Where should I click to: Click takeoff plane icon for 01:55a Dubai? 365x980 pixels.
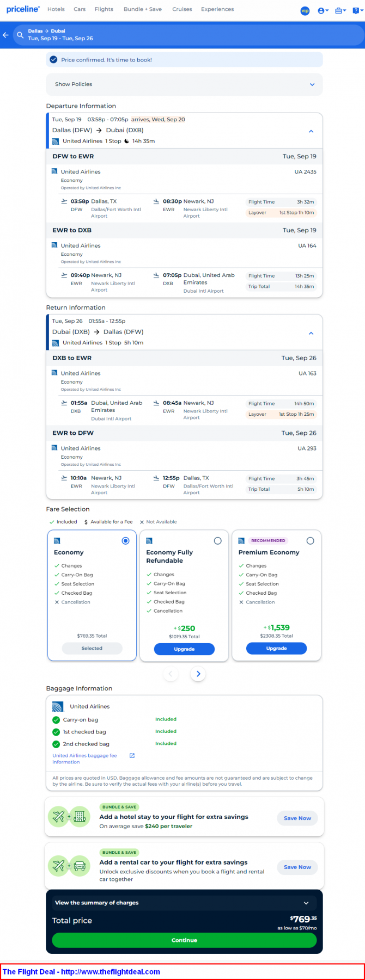tap(64, 403)
